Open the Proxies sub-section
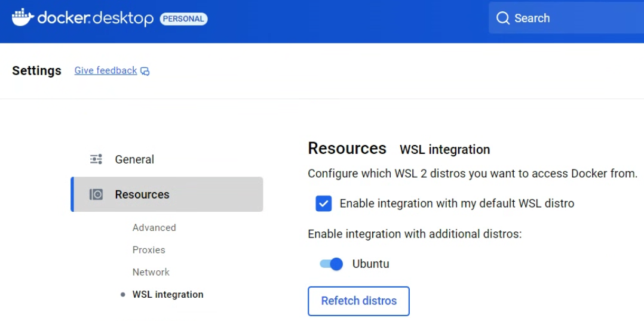This screenshot has height=321, width=644. click(x=149, y=249)
